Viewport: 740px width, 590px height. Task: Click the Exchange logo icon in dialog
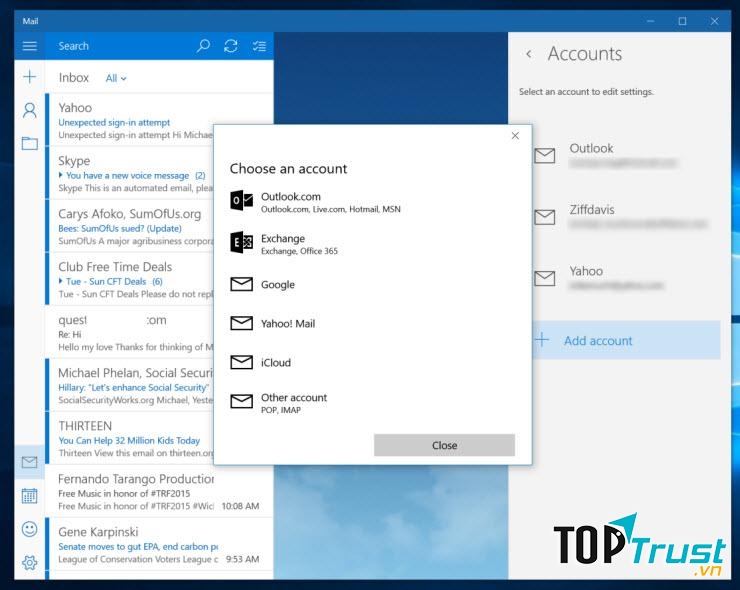coord(242,242)
